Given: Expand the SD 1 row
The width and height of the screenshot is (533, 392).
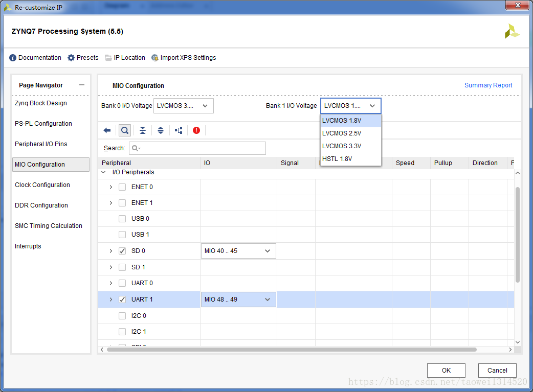Looking at the screenshot, I should coord(111,267).
